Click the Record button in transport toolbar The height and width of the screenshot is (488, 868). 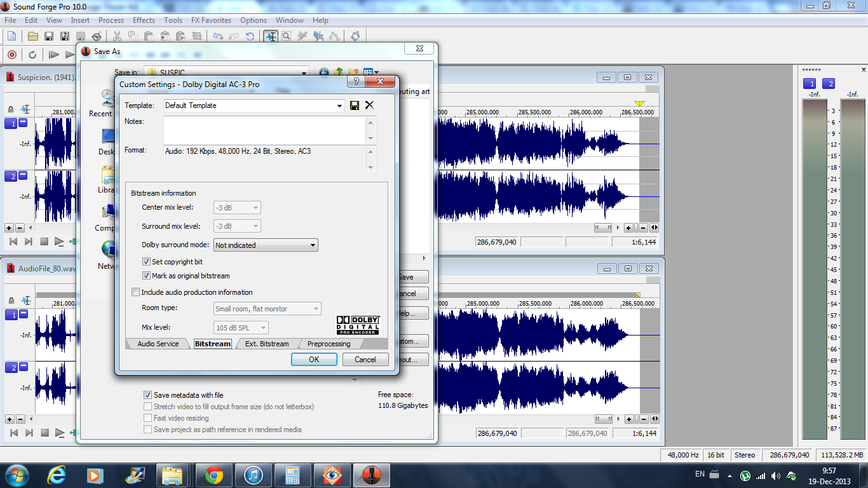pos(11,55)
